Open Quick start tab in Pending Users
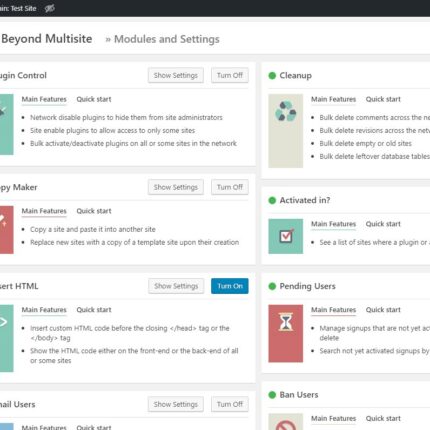 [x=383, y=310]
